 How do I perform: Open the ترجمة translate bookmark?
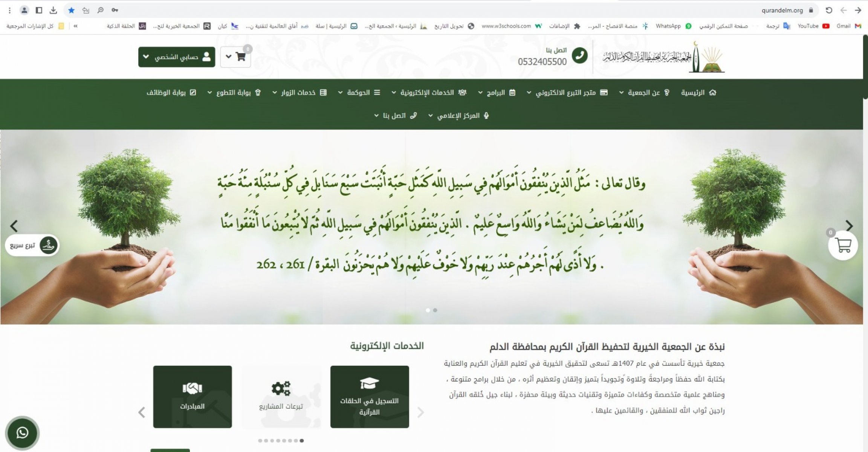click(778, 26)
